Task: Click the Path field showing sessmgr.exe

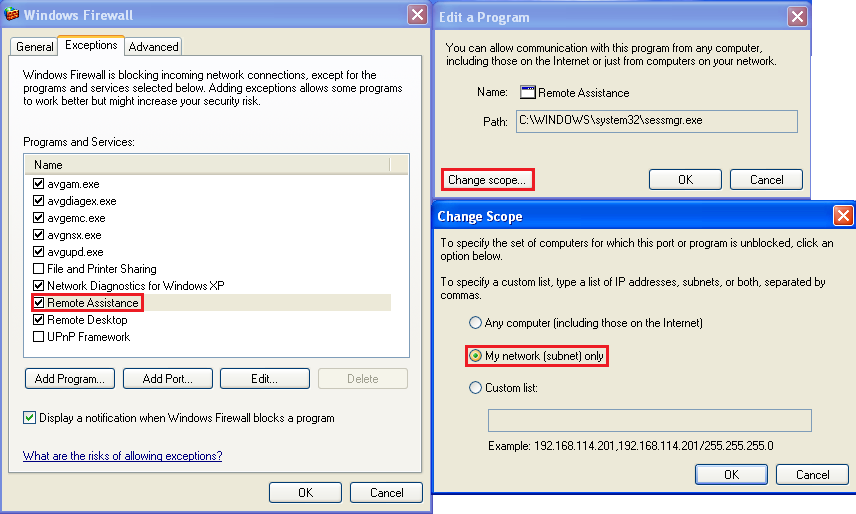Action: (x=657, y=121)
